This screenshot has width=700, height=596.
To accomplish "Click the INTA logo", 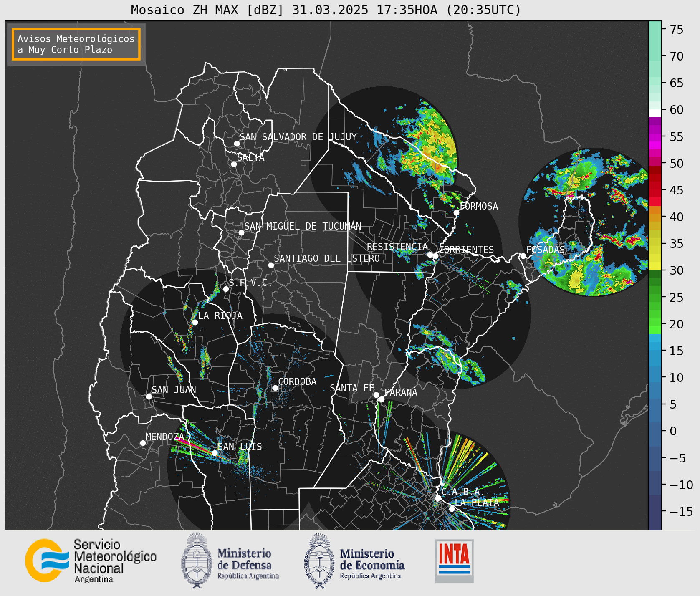I will 454,561.
